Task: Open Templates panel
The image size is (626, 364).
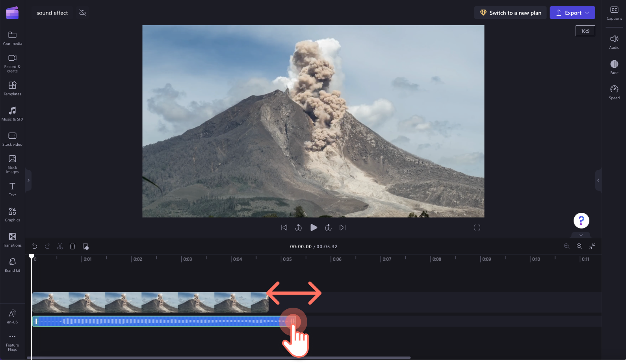Action: (12, 88)
